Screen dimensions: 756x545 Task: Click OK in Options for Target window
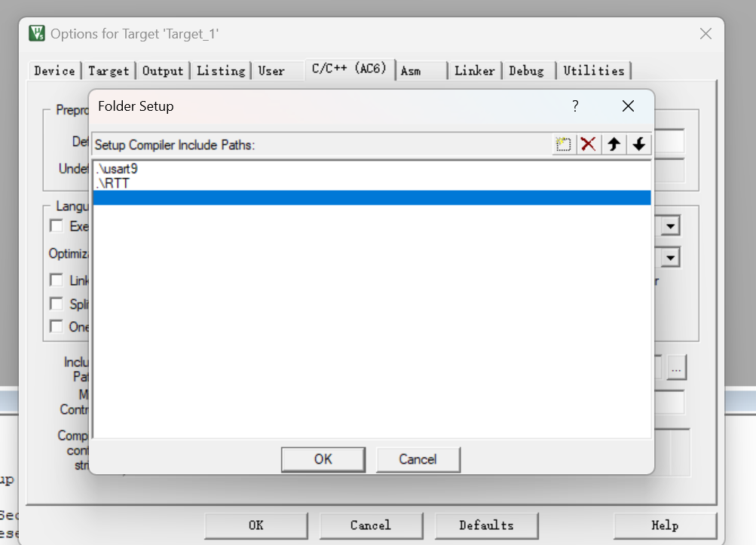256,525
